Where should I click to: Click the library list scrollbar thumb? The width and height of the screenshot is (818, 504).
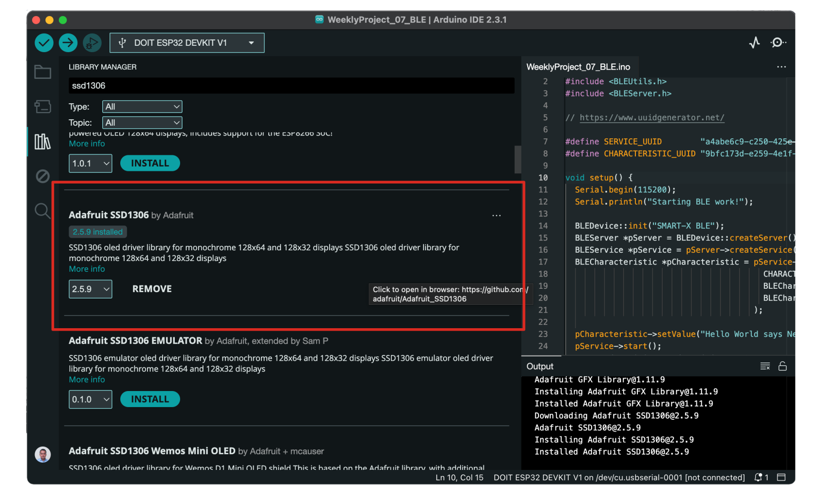518,159
